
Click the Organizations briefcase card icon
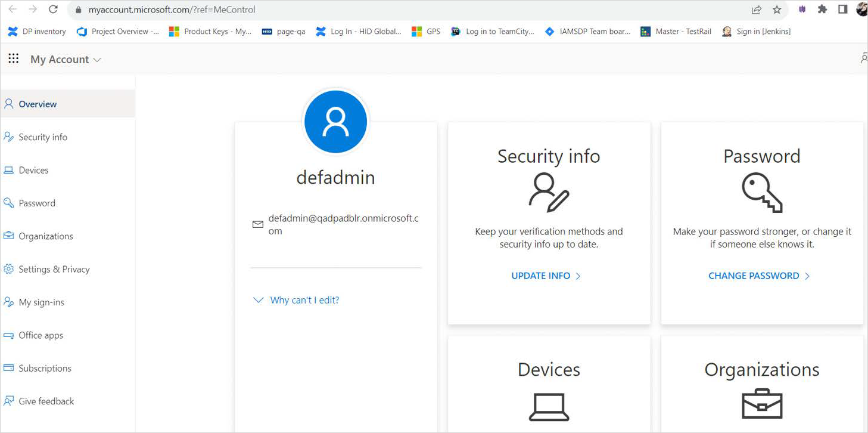point(761,404)
